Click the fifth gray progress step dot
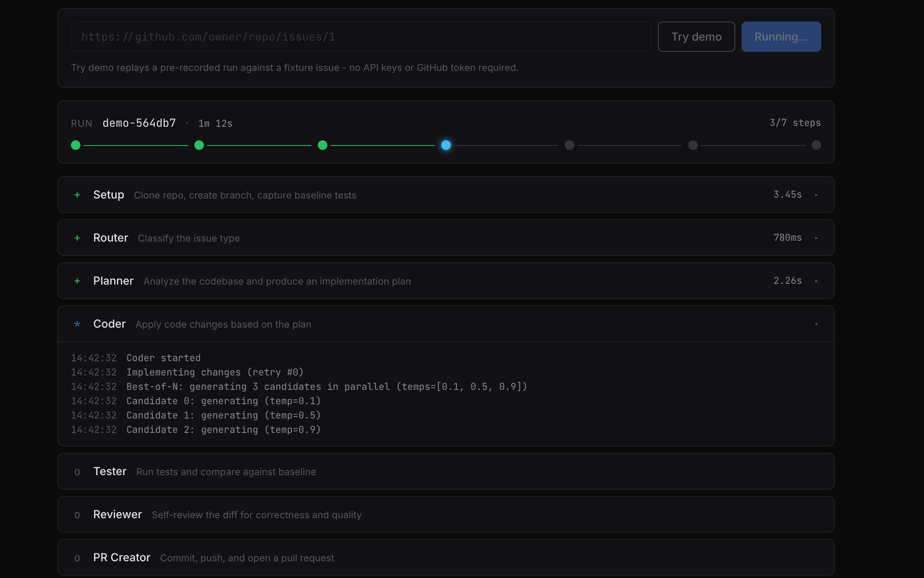Viewport: 924px width, 578px height. point(569,145)
